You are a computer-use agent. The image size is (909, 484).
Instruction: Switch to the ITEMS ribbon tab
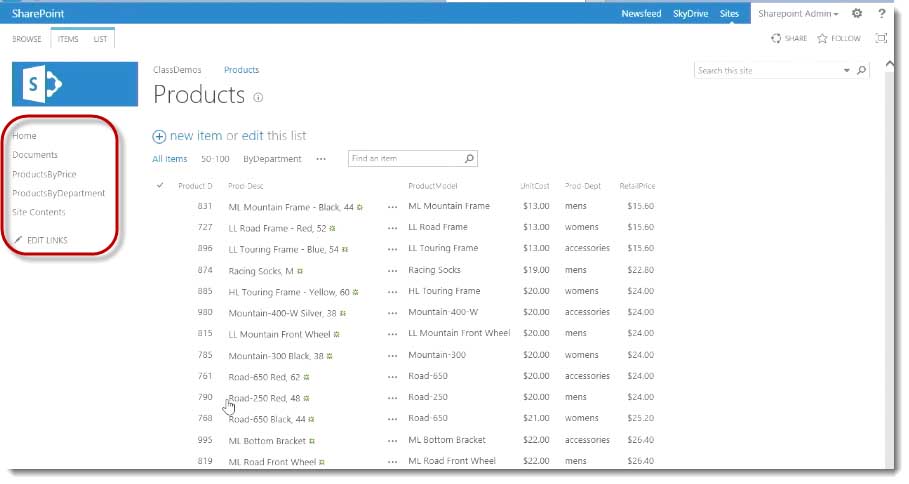pos(68,39)
